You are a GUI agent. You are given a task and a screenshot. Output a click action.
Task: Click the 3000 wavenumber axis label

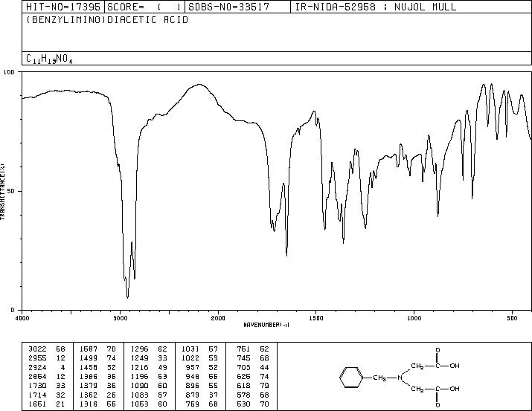[120, 318]
